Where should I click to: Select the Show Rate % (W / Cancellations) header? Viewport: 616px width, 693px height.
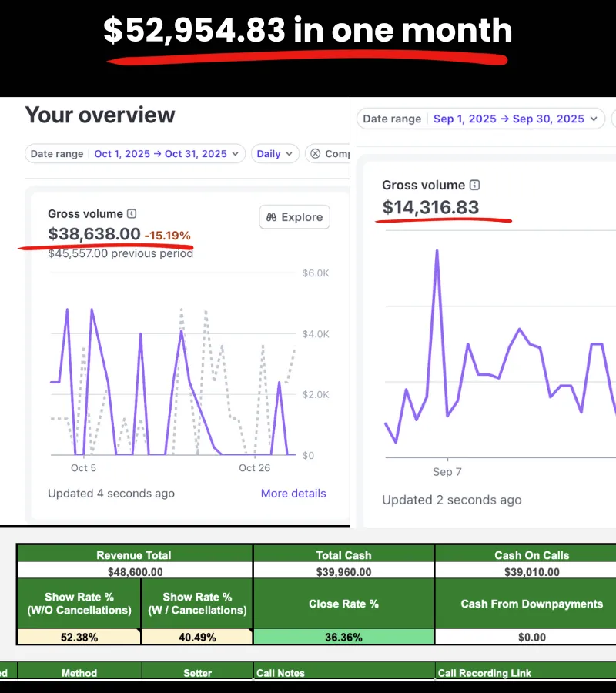197,604
